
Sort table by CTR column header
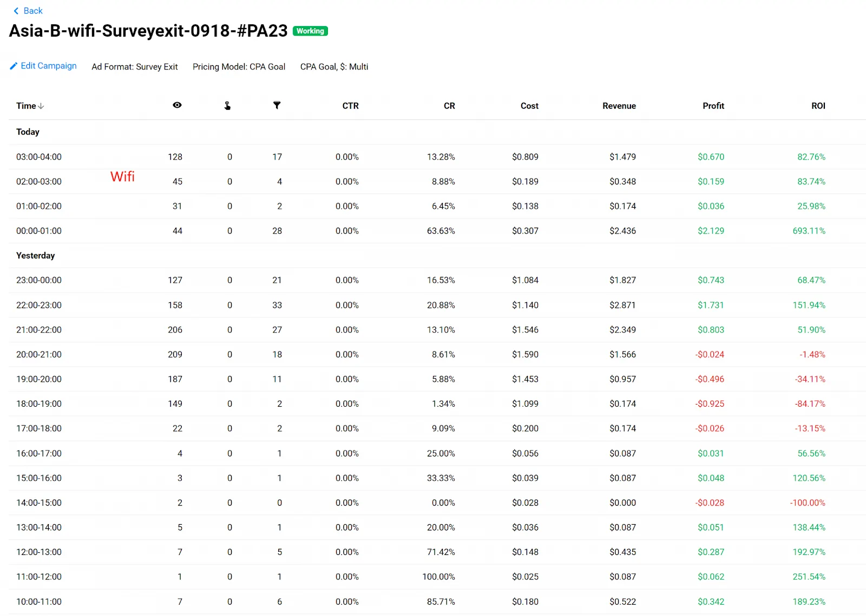[x=350, y=106]
